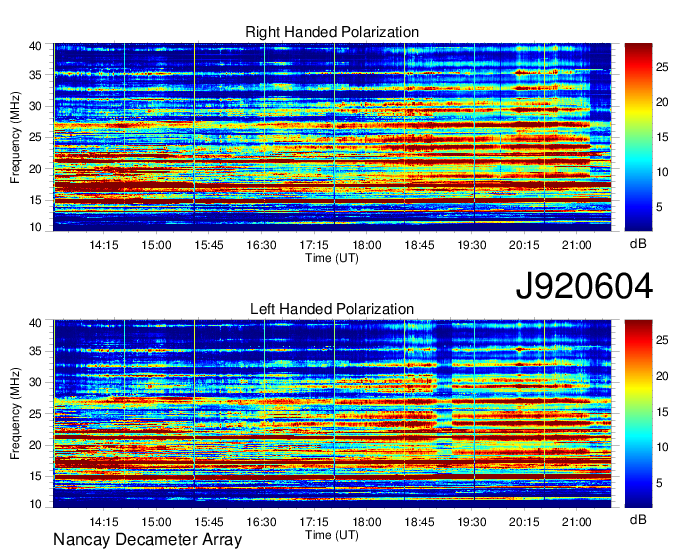
Task: Click the Left Handed Polarization spectrogram image
Action: coord(332,414)
